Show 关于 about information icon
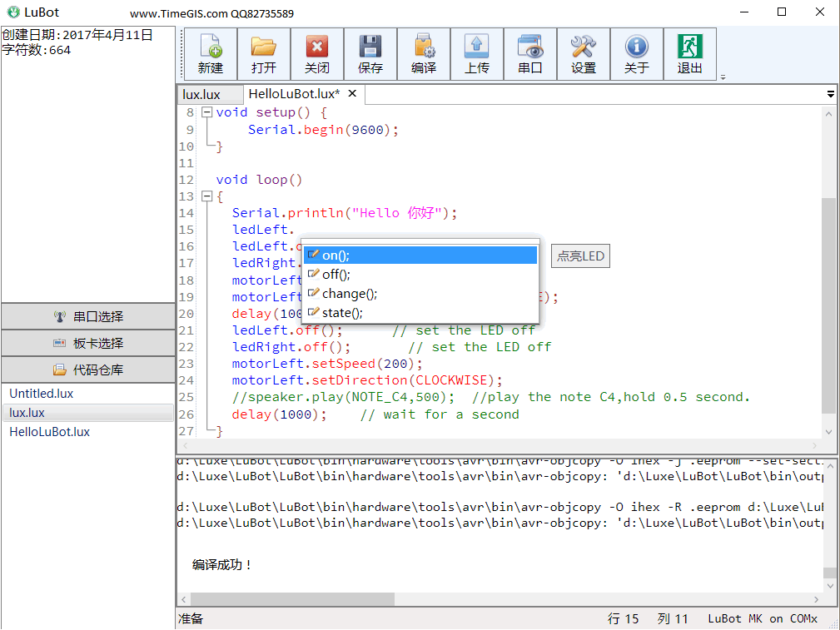 tap(636, 54)
